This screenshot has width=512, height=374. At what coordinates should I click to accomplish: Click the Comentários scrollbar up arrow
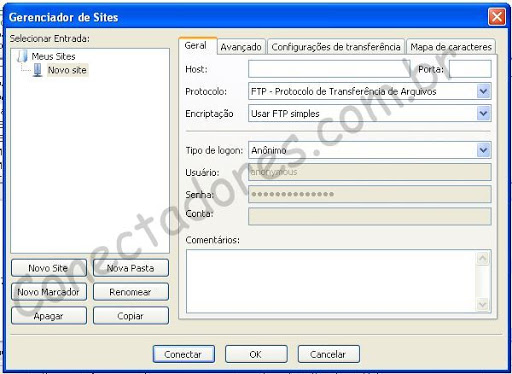coord(483,258)
